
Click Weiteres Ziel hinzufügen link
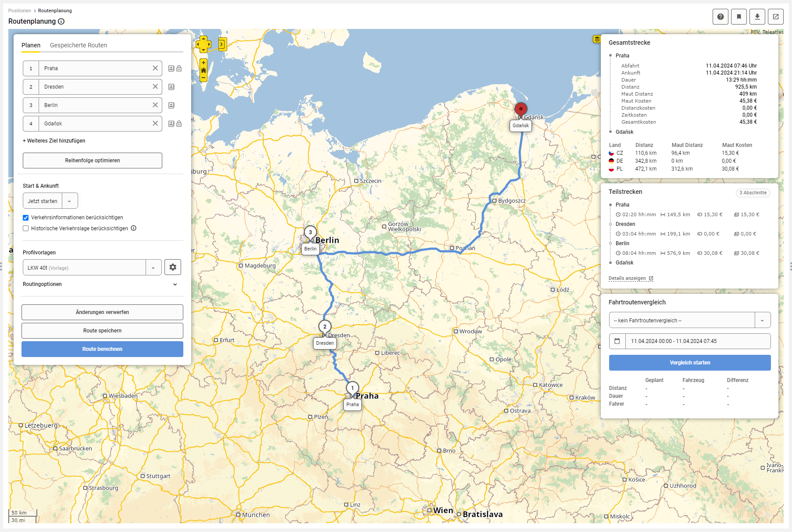(54, 141)
